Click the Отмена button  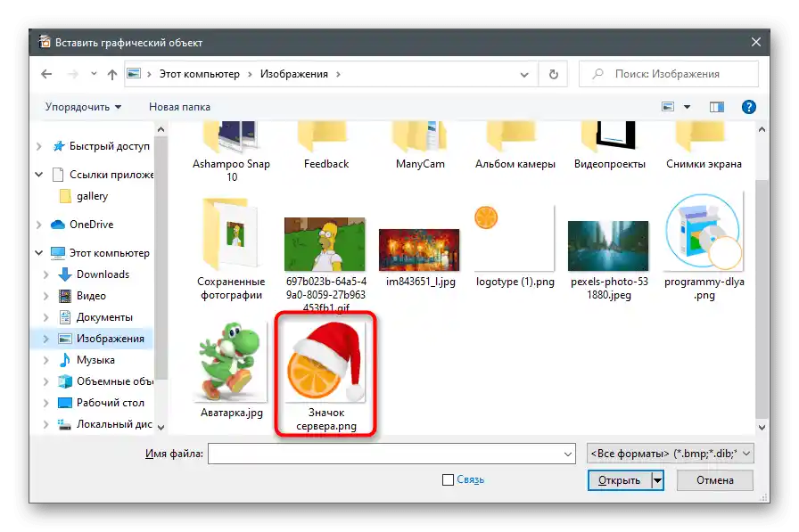715,480
